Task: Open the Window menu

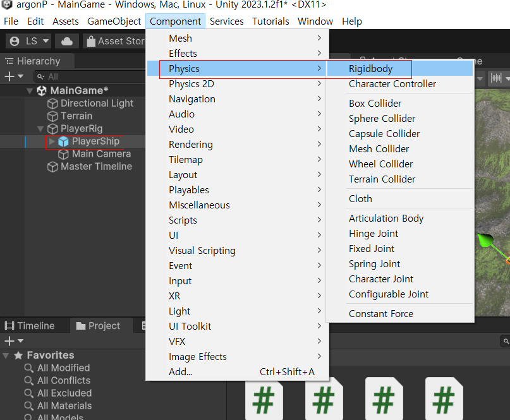Action: click(315, 21)
